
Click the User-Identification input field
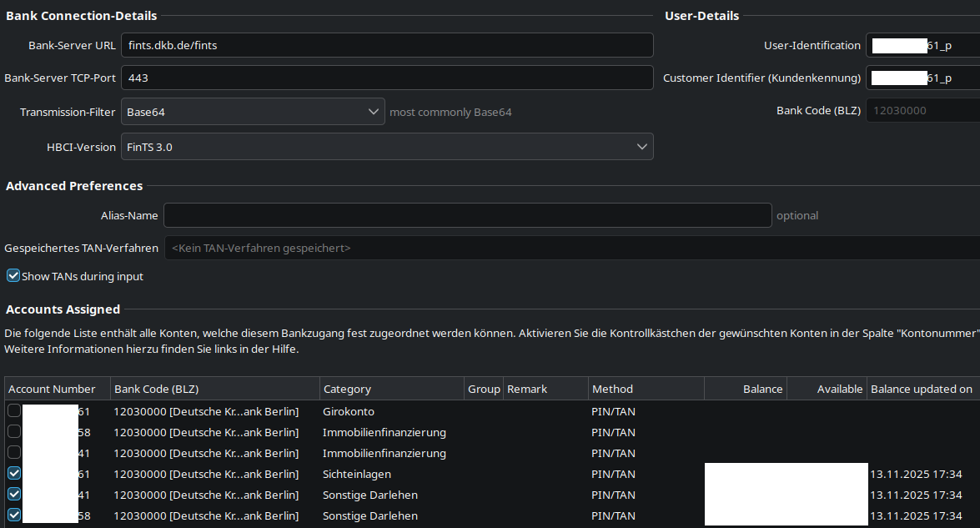point(922,46)
